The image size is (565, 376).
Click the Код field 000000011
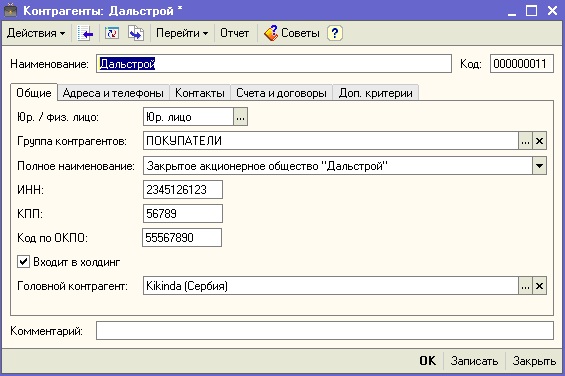click(521, 64)
